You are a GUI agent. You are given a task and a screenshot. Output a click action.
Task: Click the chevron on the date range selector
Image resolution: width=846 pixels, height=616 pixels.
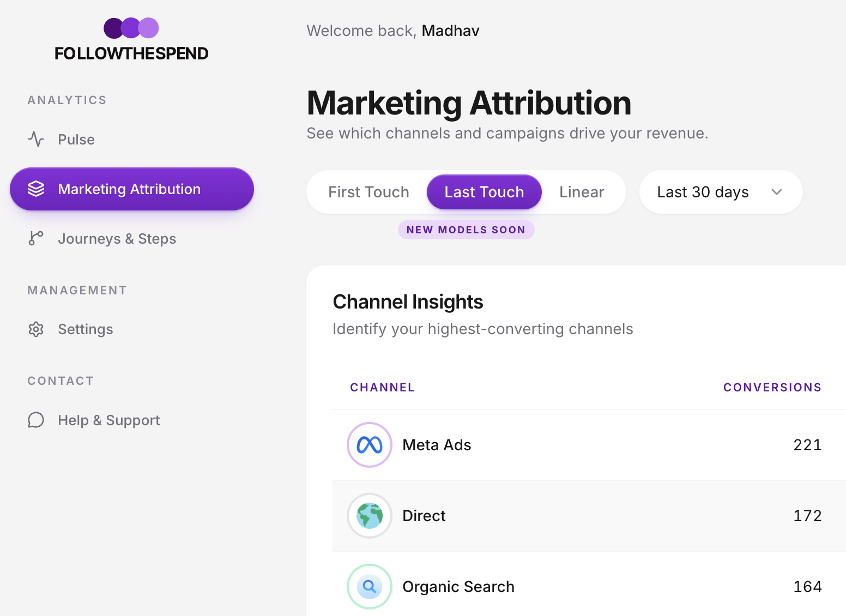coord(777,192)
